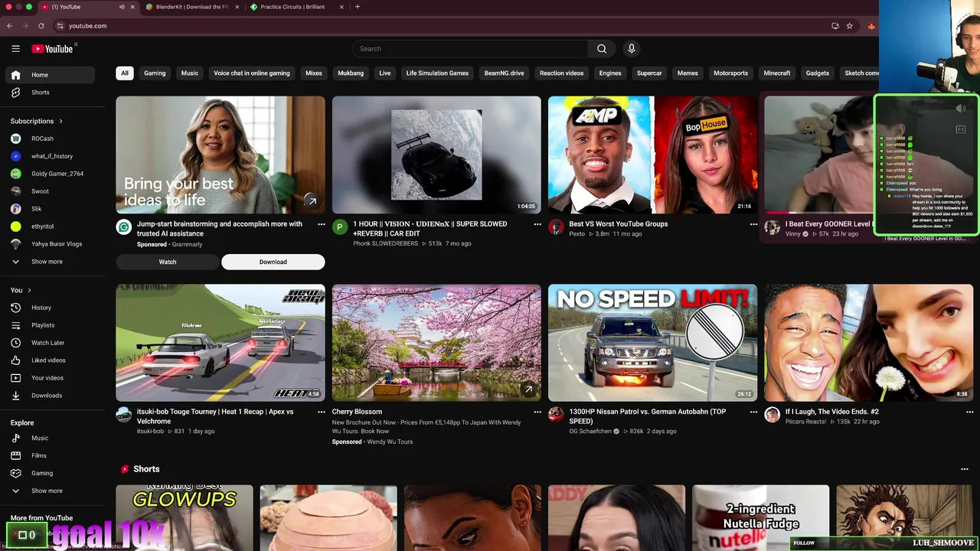Open Downloads in the sidebar
Image resolution: width=980 pixels, height=551 pixels.
coord(51,396)
